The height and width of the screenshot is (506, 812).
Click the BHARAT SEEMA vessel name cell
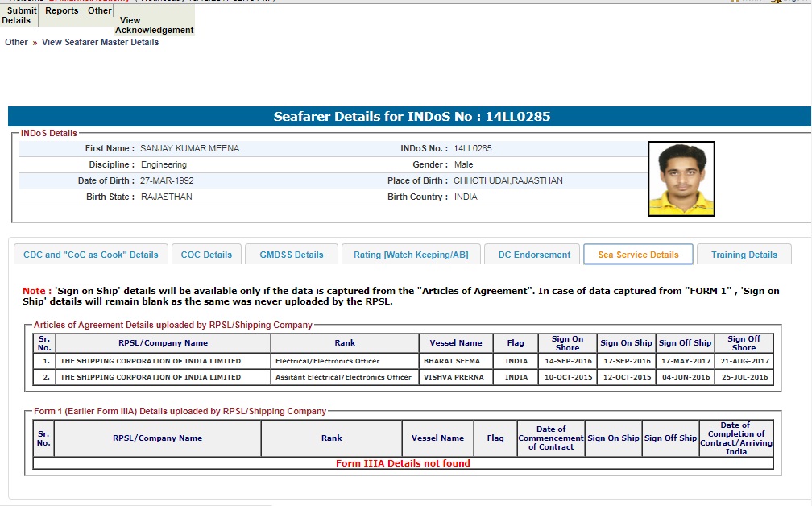[x=453, y=362]
